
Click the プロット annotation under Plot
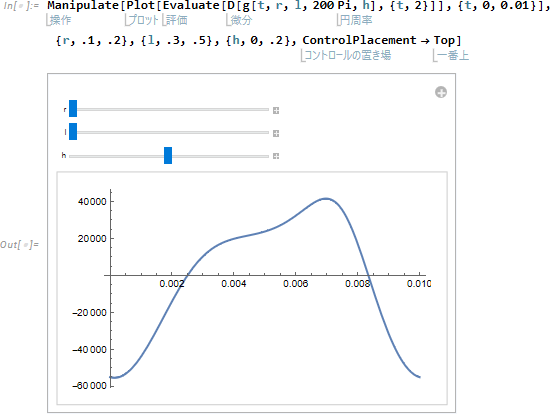(143, 20)
